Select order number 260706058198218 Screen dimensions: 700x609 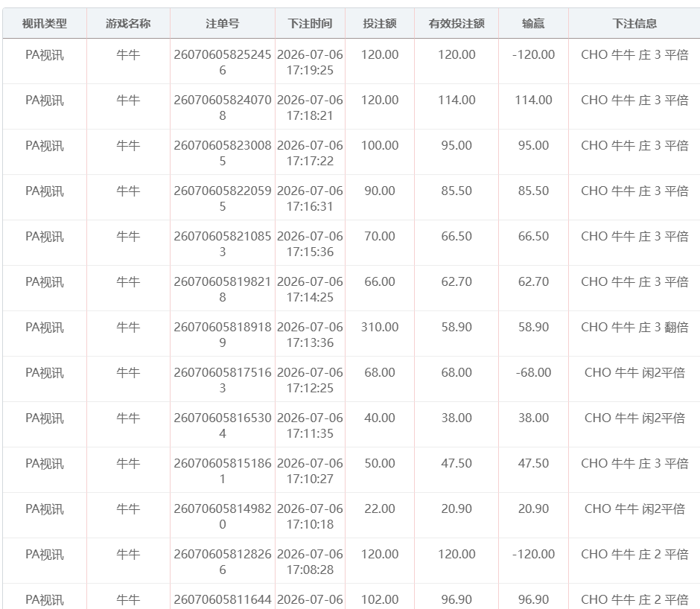point(223,290)
